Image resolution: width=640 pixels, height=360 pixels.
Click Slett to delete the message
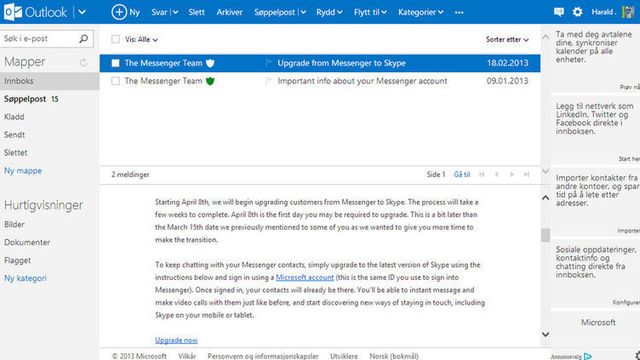click(196, 12)
